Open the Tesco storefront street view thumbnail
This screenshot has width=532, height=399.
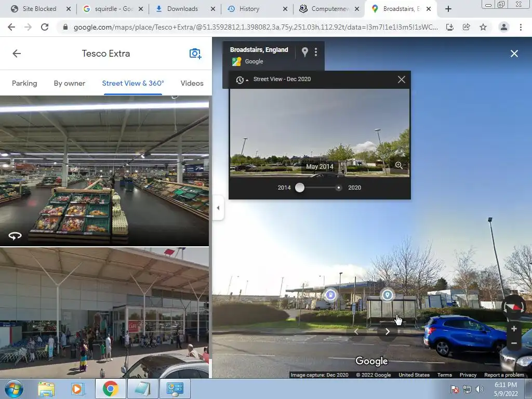click(x=104, y=313)
